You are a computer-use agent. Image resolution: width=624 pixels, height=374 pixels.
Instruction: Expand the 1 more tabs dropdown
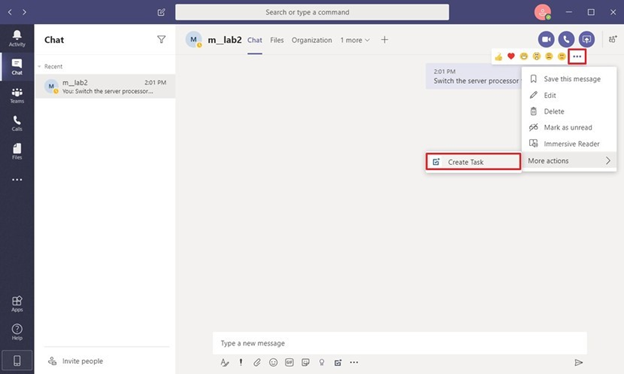click(x=355, y=40)
